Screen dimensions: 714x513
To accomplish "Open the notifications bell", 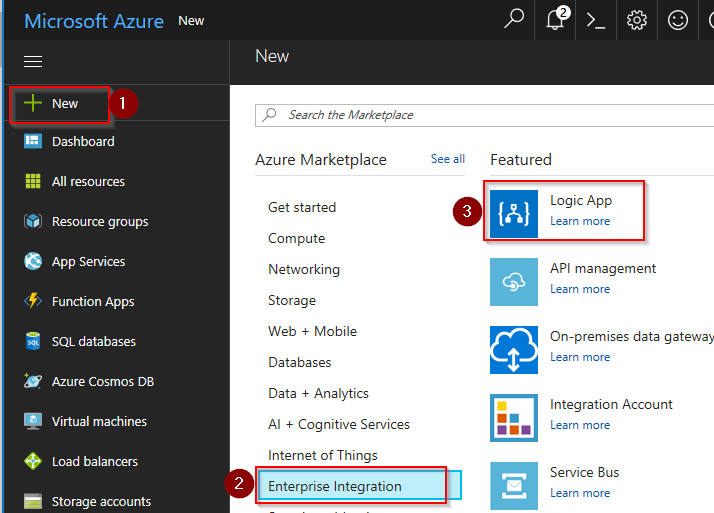I will (557, 19).
